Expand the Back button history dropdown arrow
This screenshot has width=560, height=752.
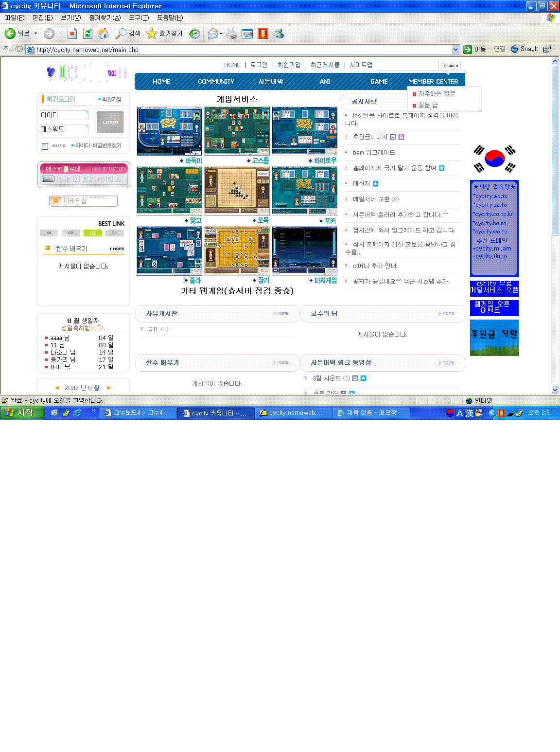(x=35, y=34)
